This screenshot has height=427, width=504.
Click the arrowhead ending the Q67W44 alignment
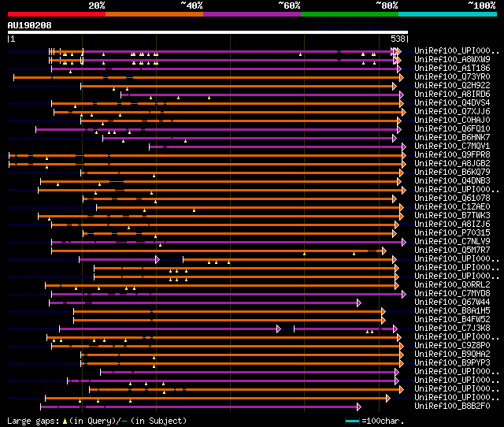(359, 303)
